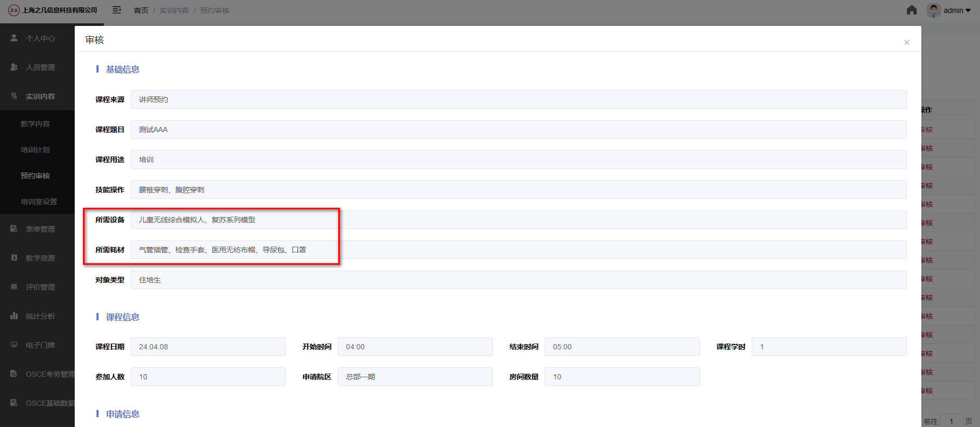Screen dimensions: 980x427
Task: Click the 电子门牌 sidebar icon
Action: tap(14, 345)
